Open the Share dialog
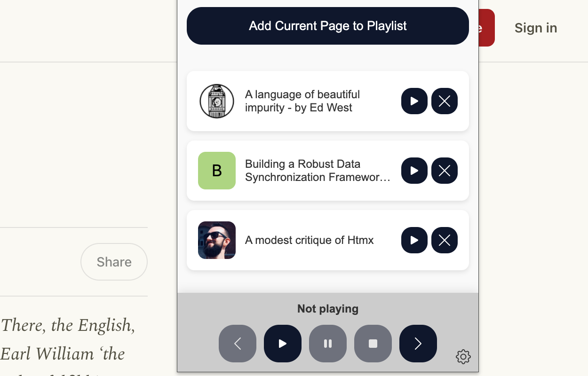The width and height of the screenshot is (588, 376). [x=114, y=262]
